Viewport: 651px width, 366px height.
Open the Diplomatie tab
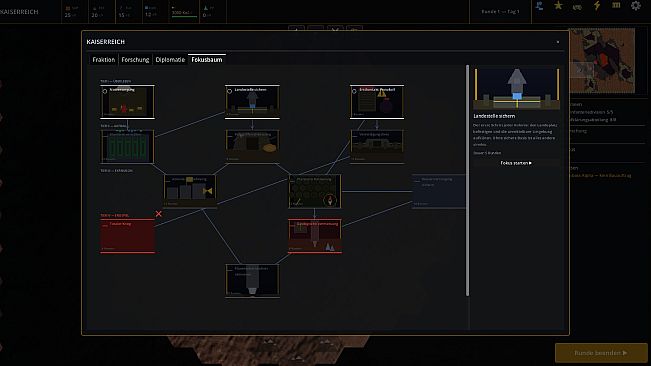tap(170, 59)
